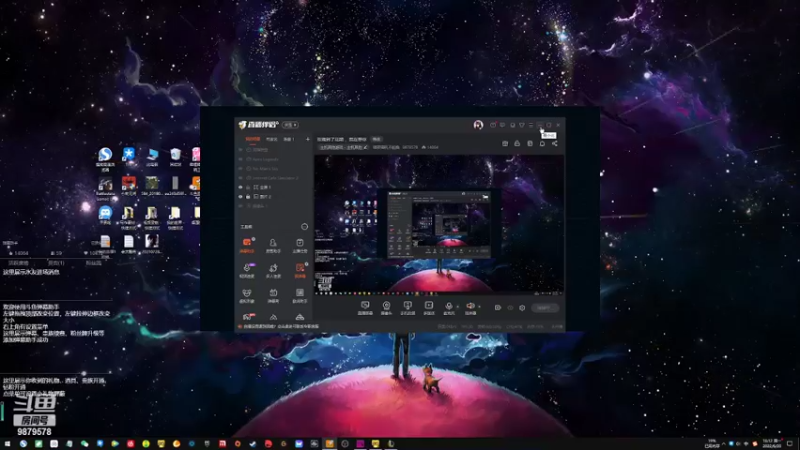Click the bell notification icon above the preview
This screenshot has height=450, width=800.
[542, 143]
